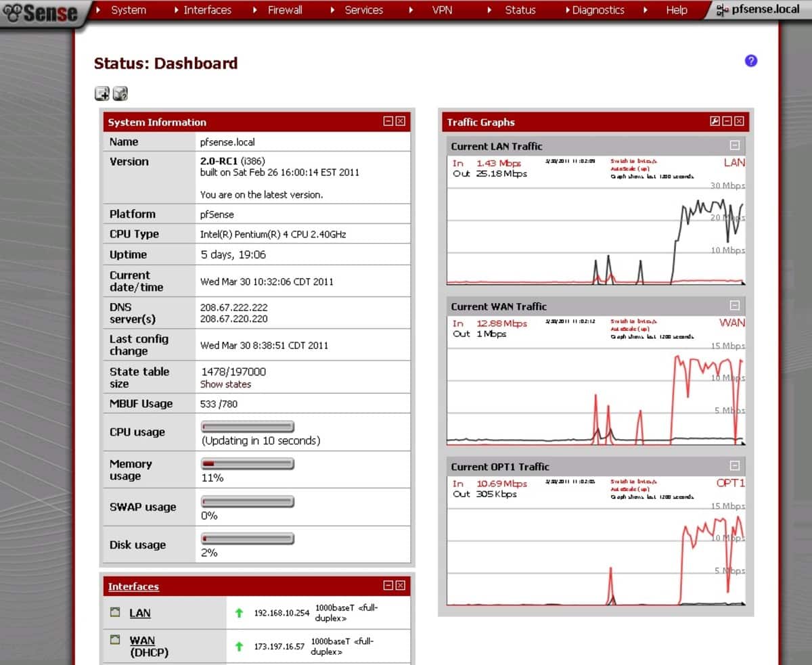This screenshot has height=665, width=812.
Task: Click the blue help question mark
Action: (x=750, y=61)
